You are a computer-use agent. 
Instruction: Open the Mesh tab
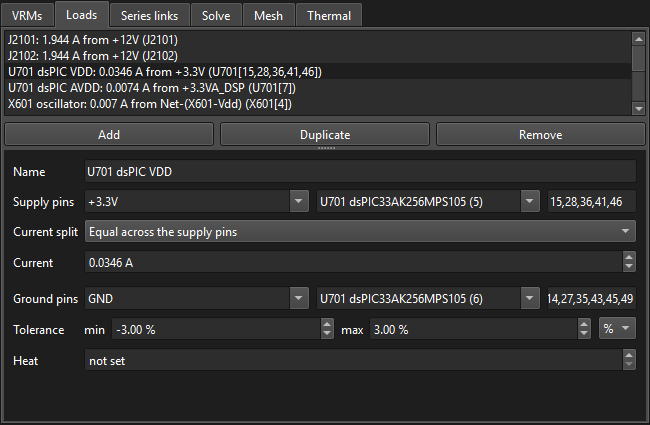tap(269, 16)
